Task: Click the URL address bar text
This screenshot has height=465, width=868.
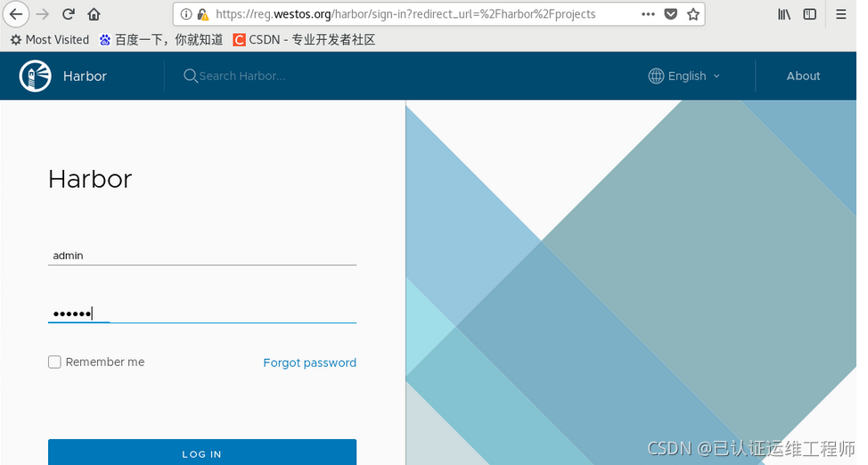Action: click(405, 14)
